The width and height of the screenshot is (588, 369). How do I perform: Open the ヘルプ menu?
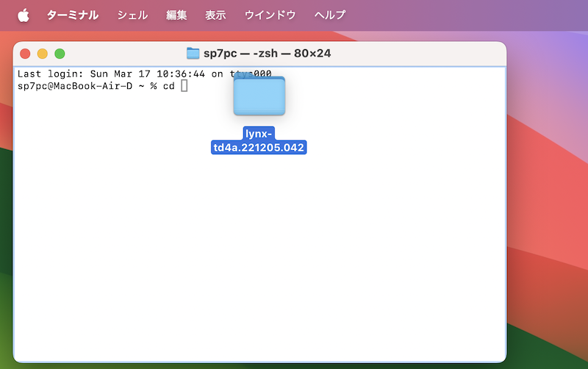click(x=329, y=15)
